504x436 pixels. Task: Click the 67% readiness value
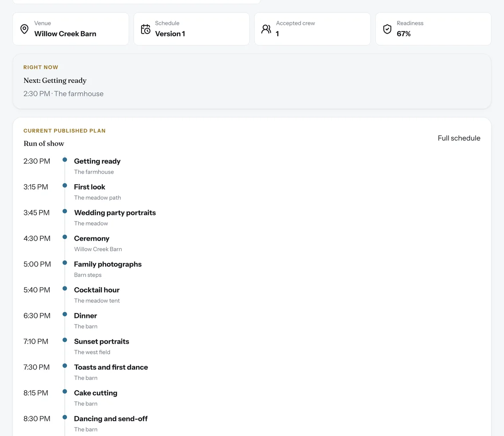404,34
